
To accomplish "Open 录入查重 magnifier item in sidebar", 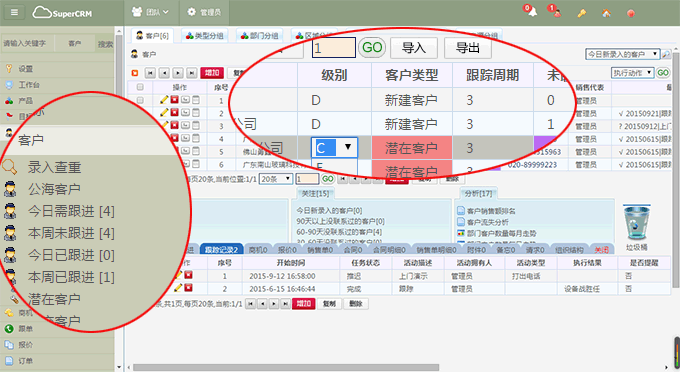I will (42, 167).
